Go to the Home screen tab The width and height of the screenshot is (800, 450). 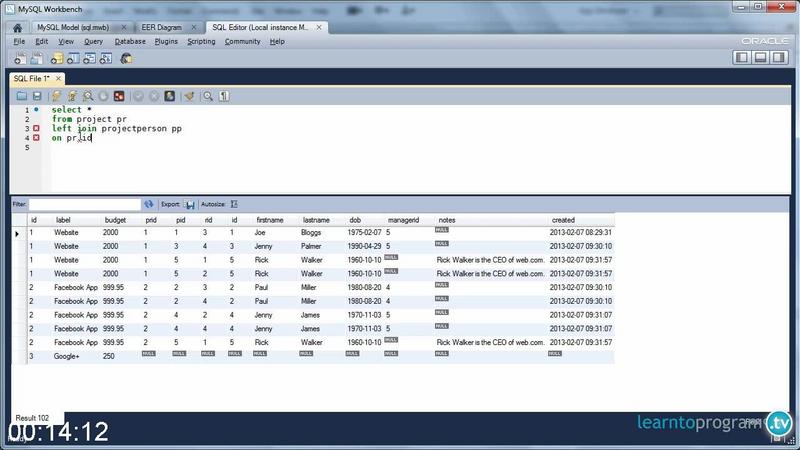17,28
